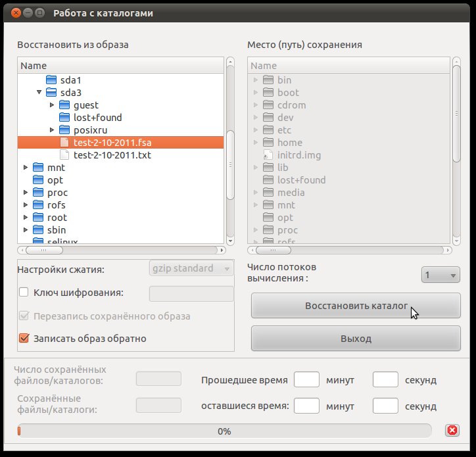
Task: Click the left tree vertical scrollbar thumb
Action: click(x=230, y=165)
